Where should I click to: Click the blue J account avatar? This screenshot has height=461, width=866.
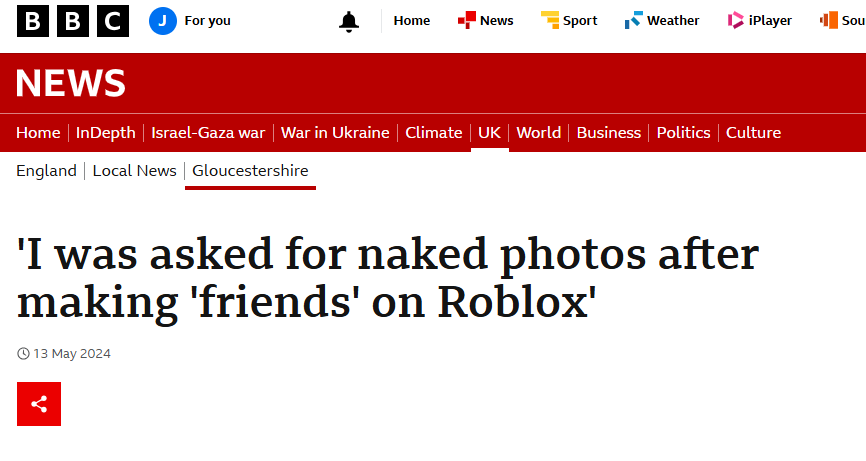pyautogui.click(x=163, y=21)
